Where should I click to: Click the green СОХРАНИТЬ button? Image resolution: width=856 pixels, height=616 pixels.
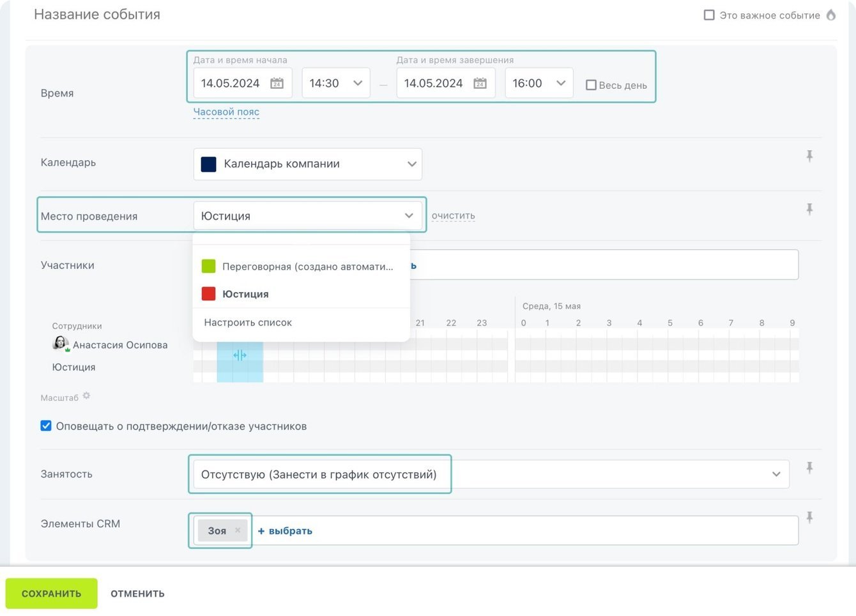[x=52, y=594]
